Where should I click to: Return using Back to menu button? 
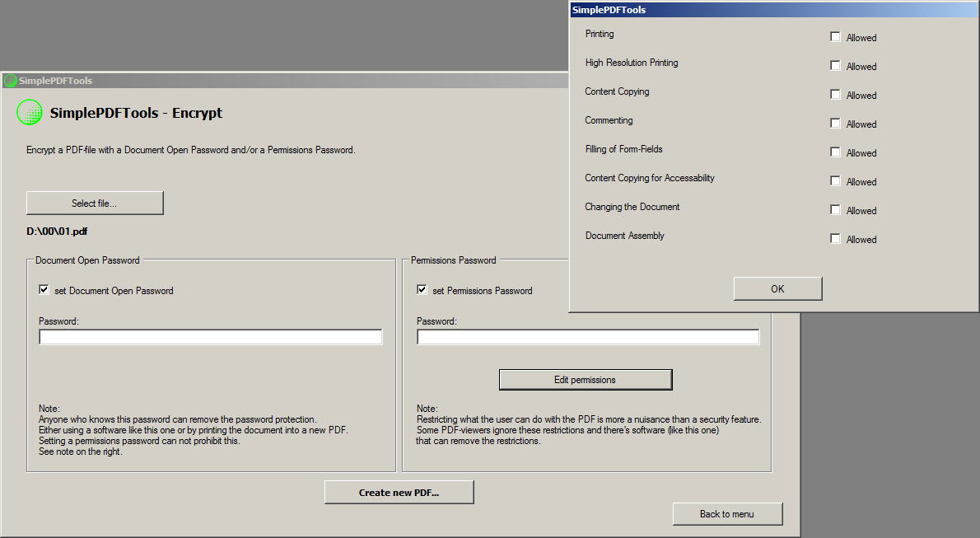point(727,514)
